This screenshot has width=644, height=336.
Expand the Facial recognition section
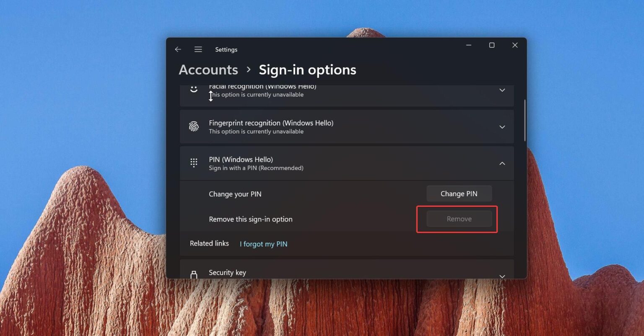502,90
